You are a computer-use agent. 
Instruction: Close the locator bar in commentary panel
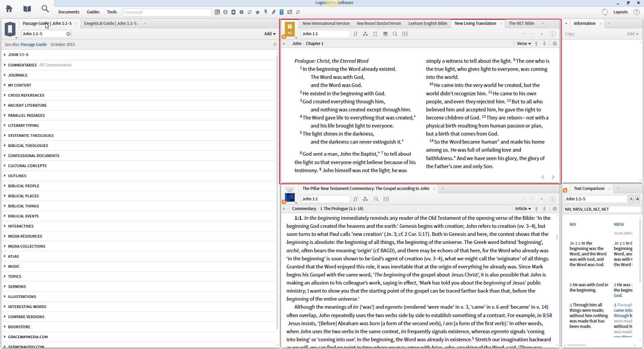tap(555, 209)
